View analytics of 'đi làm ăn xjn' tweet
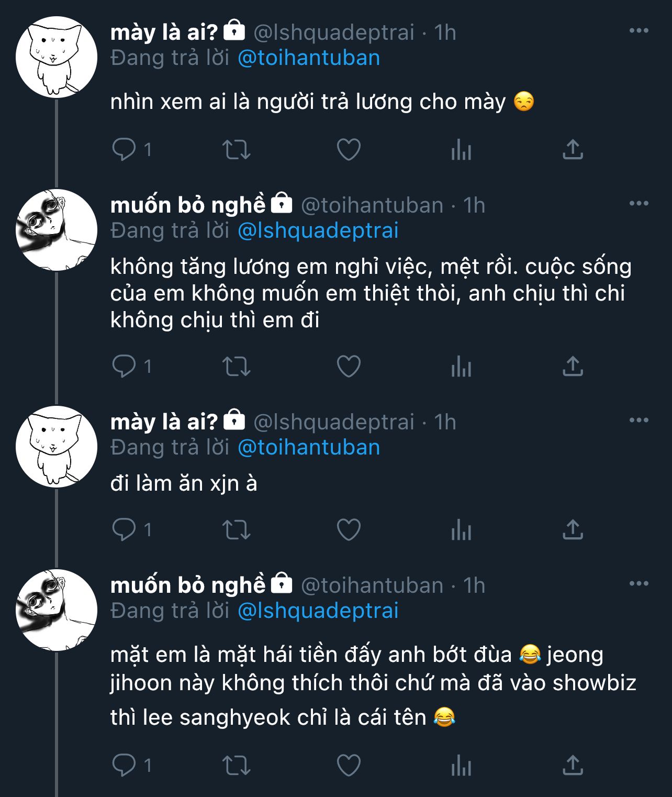Viewport: 672px width, 797px height. coord(461,530)
